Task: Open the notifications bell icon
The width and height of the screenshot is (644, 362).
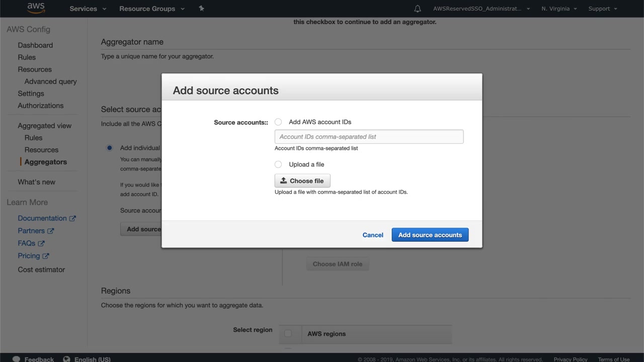Action: point(418,9)
